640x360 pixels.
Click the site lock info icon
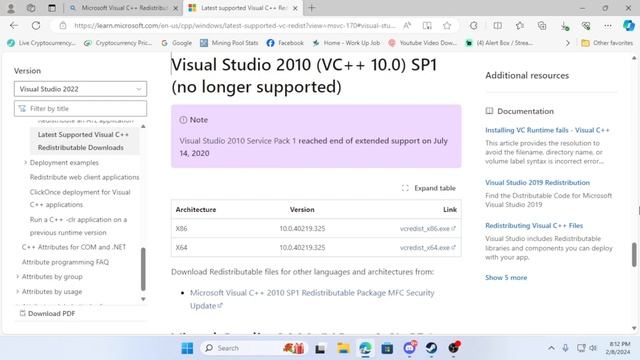click(x=63, y=26)
